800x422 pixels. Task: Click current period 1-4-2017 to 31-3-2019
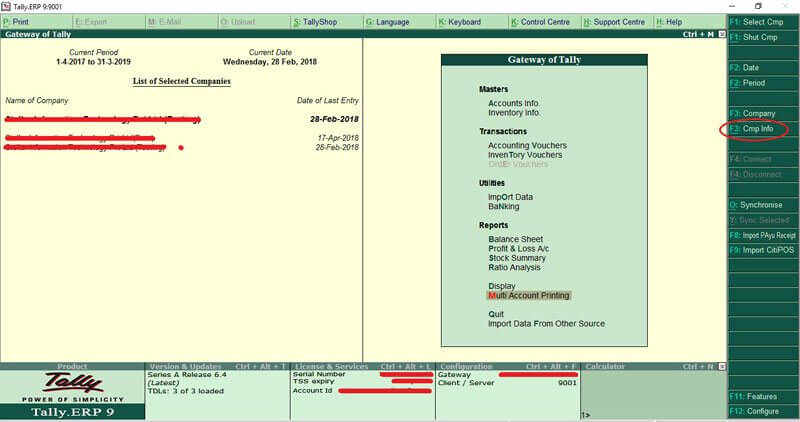click(x=93, y=62)
